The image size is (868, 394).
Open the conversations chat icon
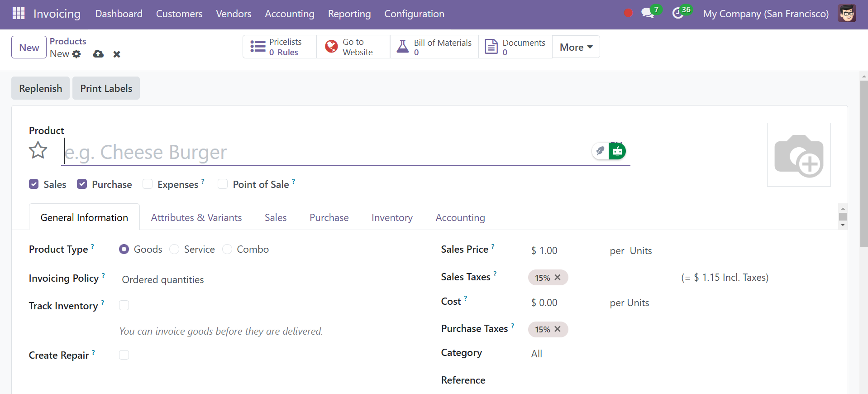point(648,14)
